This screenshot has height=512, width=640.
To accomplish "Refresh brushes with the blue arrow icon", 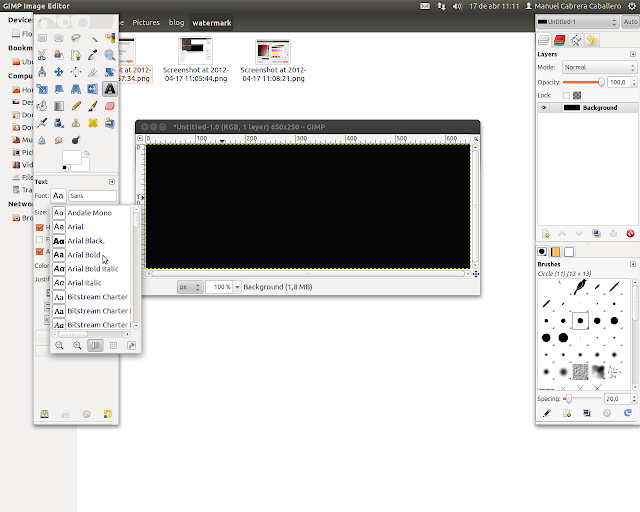I will point(628,413).
